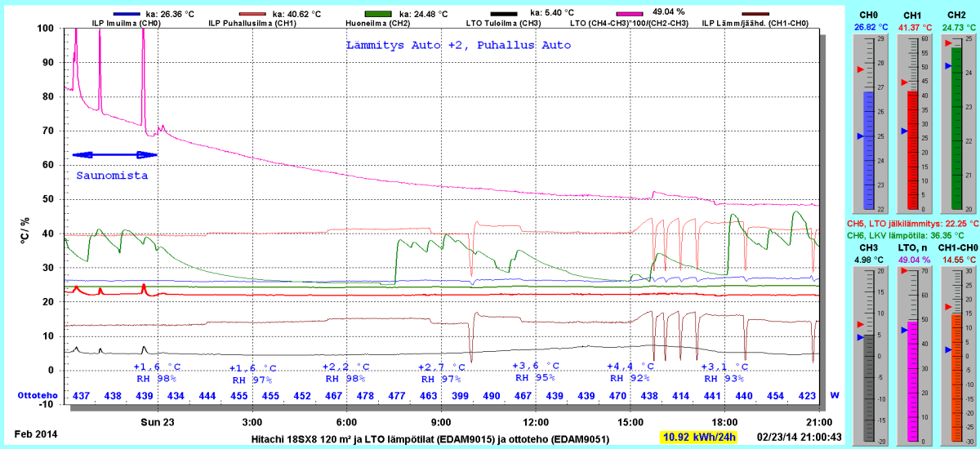Click the blue Saunomista double arrow
Viewport: 980px width, 449px height.
tap(114, 154)
